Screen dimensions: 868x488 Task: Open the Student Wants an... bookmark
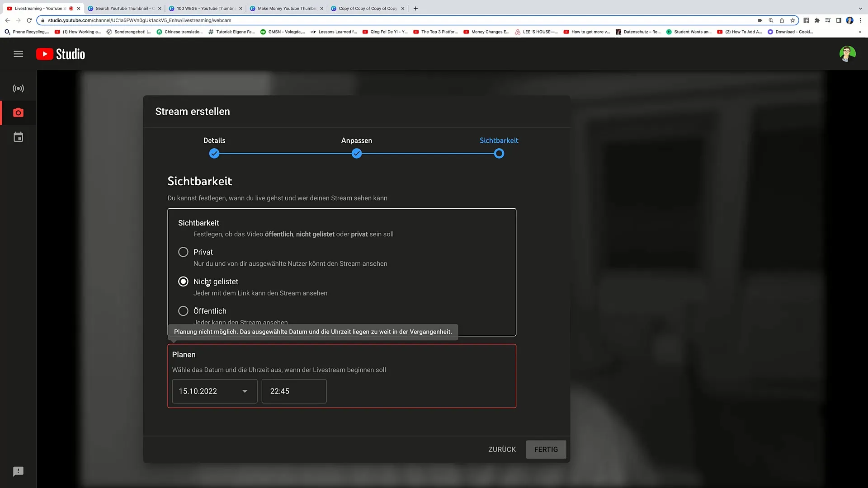689,32
